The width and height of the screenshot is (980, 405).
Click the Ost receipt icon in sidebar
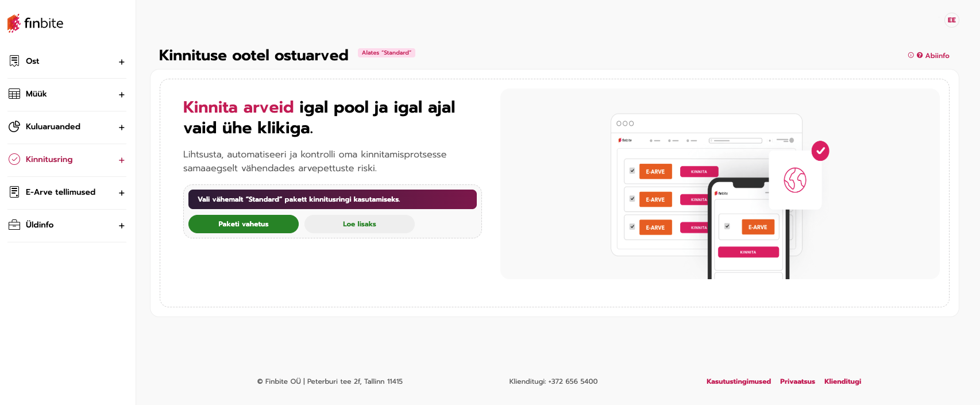pos(14,61)
